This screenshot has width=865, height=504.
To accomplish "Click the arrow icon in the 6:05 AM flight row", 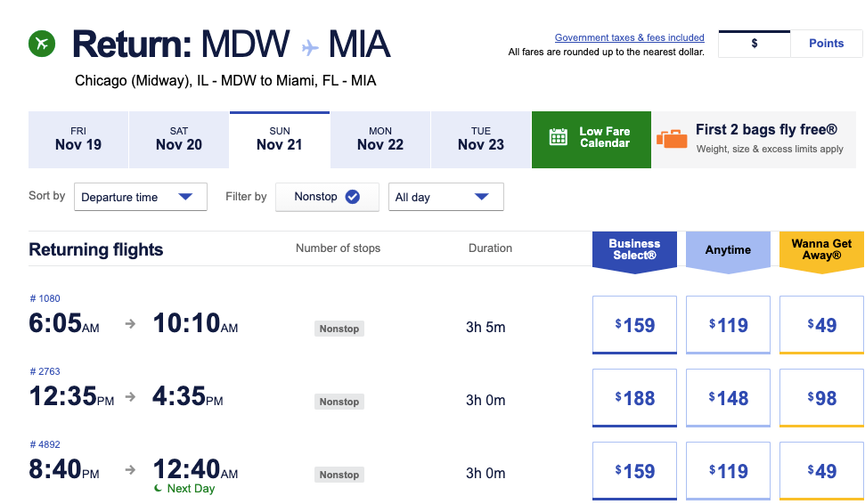I will click(x=130, y=324).
